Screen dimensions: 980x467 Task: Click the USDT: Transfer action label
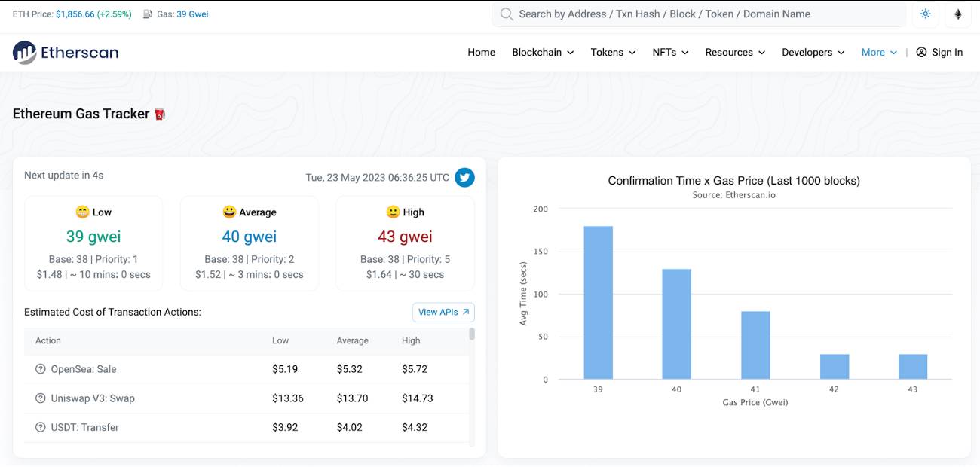[x=85, y=427]
